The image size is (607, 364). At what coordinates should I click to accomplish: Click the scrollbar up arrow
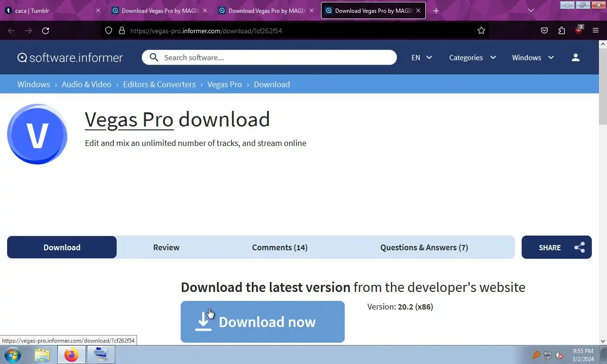603,44
